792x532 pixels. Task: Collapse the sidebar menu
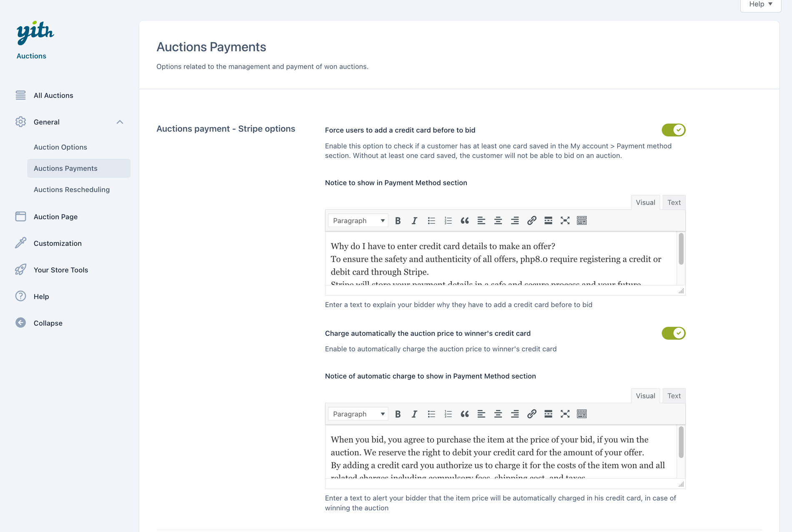pyautogui.click(x=48, y=323)
